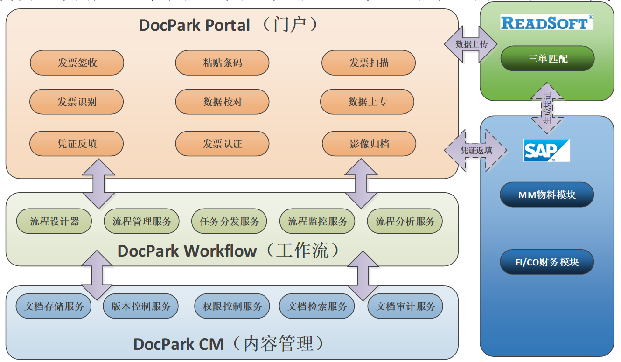The image size is (621, 362).
Task: Select the 数据校对 pill
Action: click(x=222, y=102)
